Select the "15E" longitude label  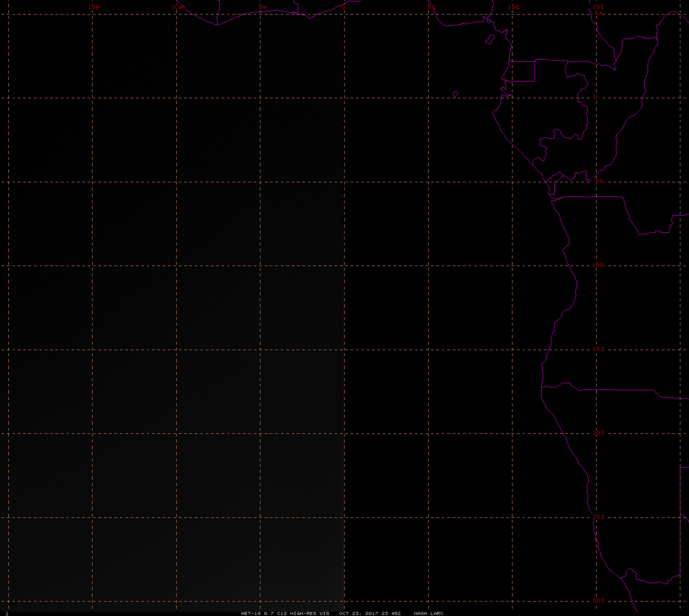pos(598,7)
